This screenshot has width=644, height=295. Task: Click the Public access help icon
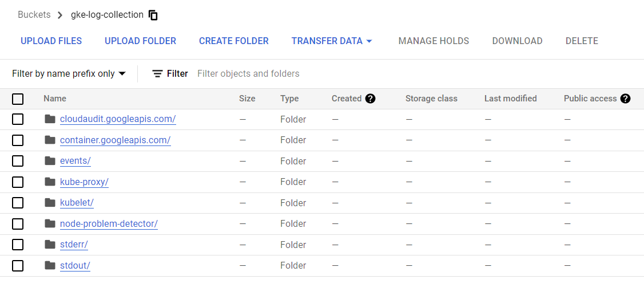625,99
